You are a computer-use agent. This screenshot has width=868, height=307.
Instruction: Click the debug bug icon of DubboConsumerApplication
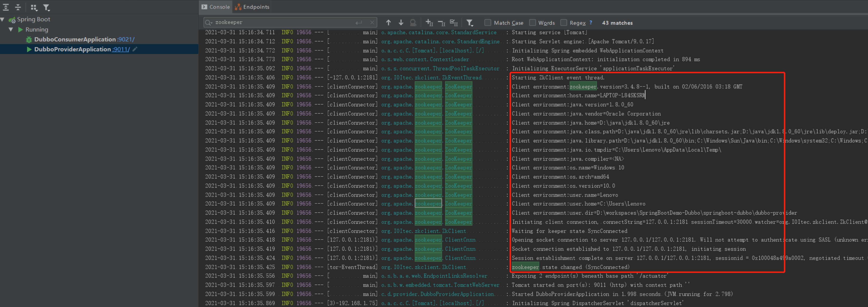(x=29, y=39)
